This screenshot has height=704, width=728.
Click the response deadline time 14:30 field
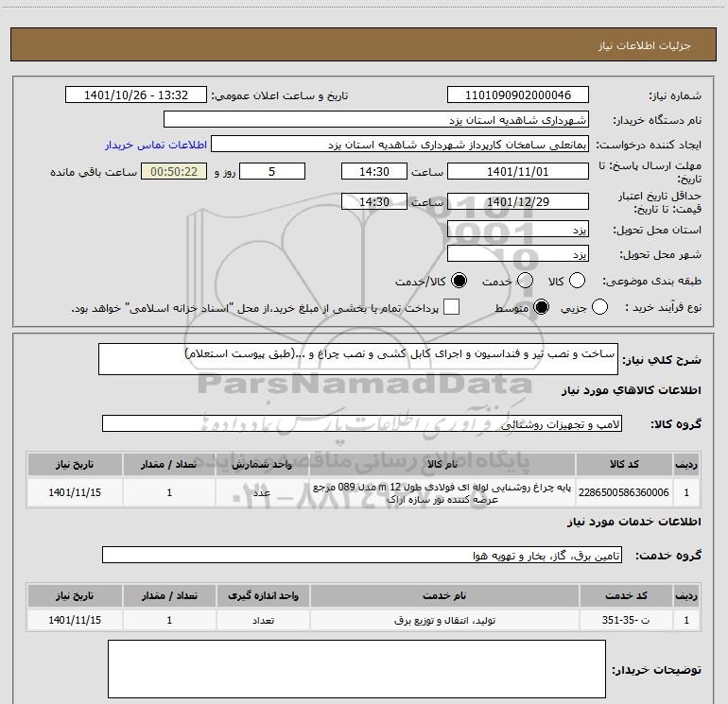click(x=374, y=171)
